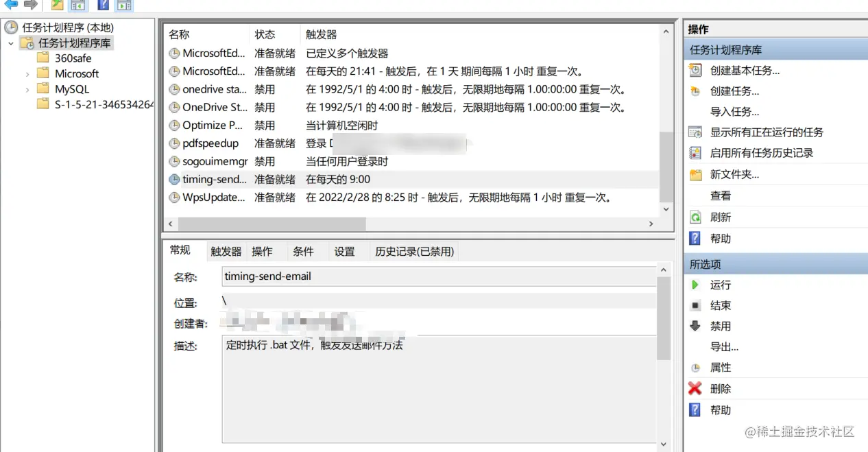Click the task list horizontal scrollbar thumb
This screenshot has width=868, height=452.
[272, 224]
